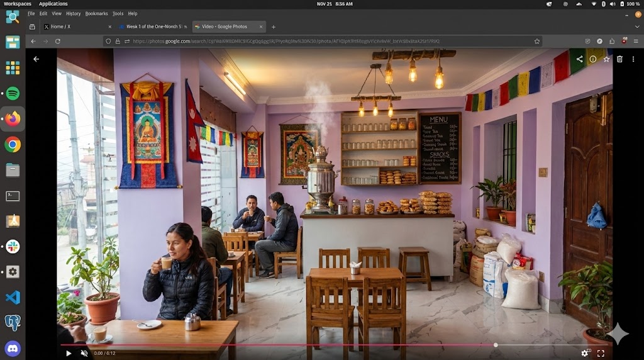
Task: Open a new browser tab
Action: (x=274, y=27)
